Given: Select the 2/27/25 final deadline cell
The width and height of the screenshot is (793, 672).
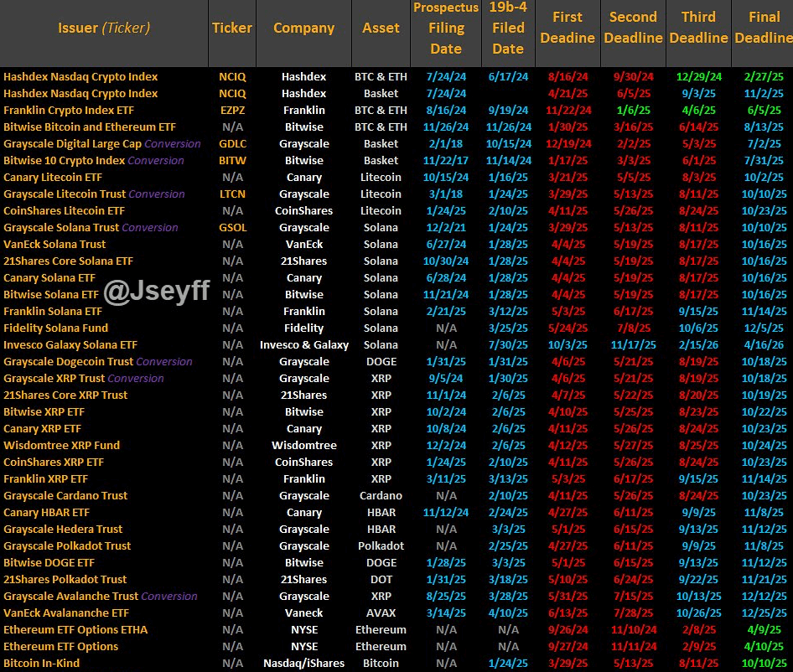Looking at the screenshot, I should pyautogui.click(x=764, y=77).
